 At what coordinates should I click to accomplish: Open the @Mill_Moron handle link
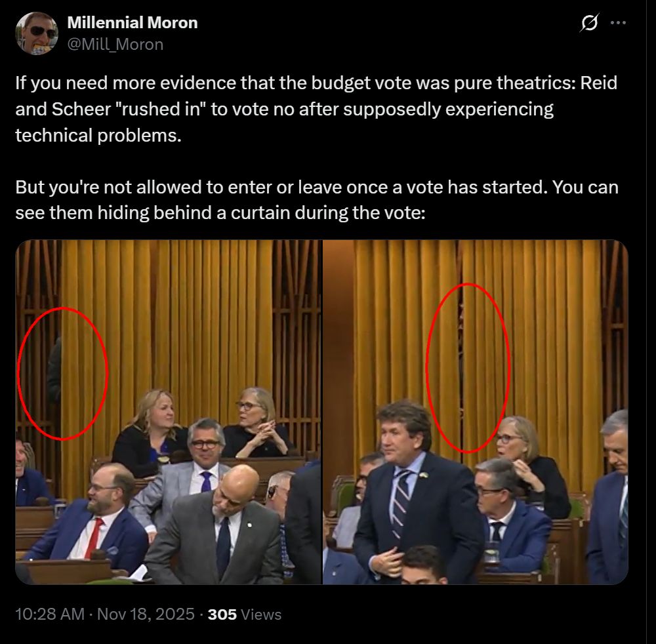click(115, 45)
